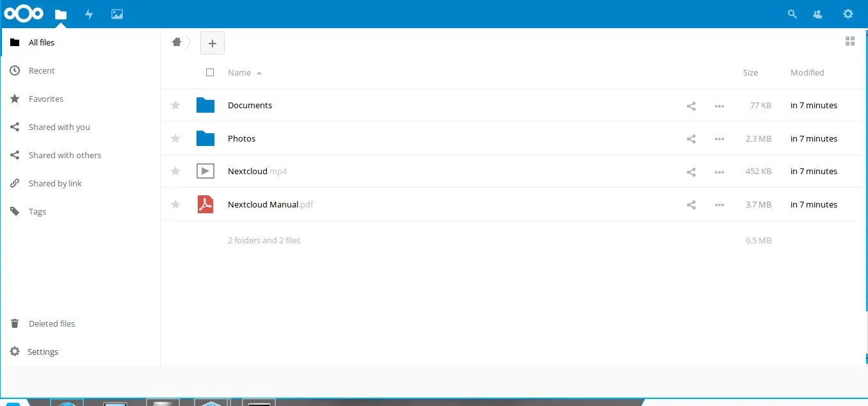Viewport: 868px width, 406px height.
Task: Click the Nextcloud logo in header
Action: click(24, 13)
